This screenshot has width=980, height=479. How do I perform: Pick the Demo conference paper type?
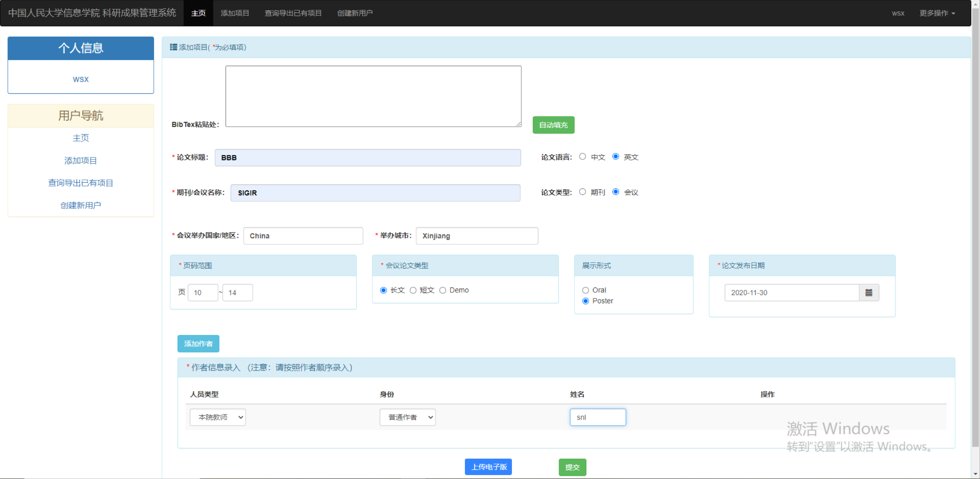pyautogui.click(x=442, y=290)
